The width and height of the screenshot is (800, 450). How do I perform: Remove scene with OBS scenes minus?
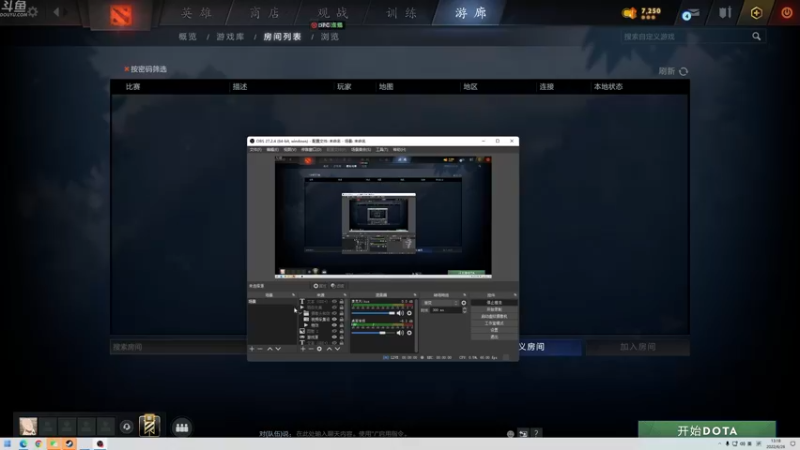tap(260, 349)
